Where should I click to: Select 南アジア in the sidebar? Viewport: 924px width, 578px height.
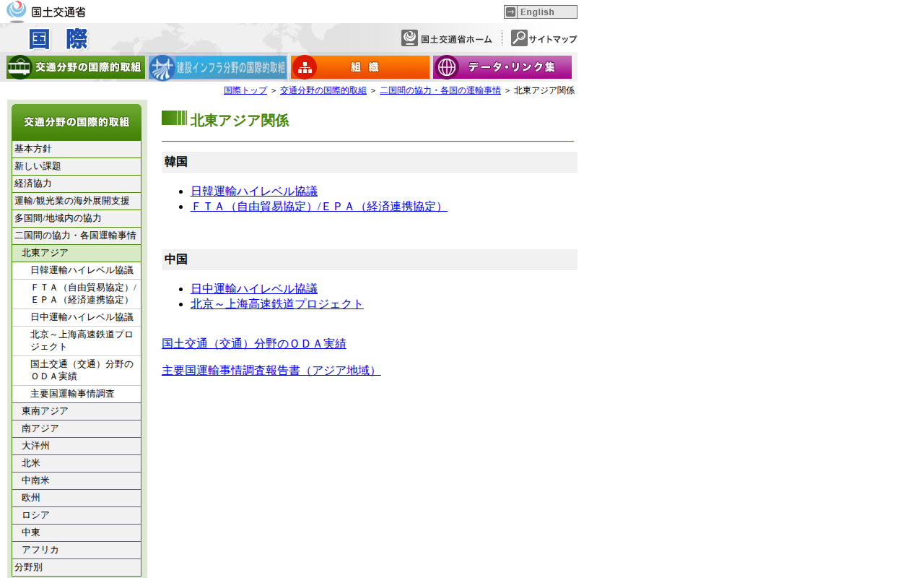tap(77, 428)
